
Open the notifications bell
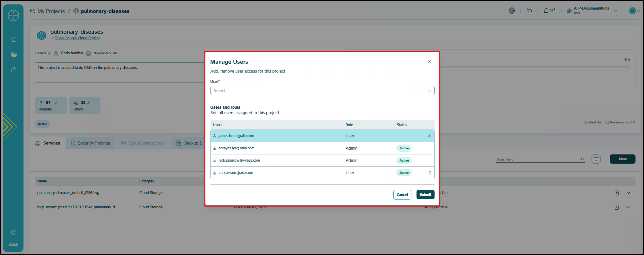(x=547, y=11)
